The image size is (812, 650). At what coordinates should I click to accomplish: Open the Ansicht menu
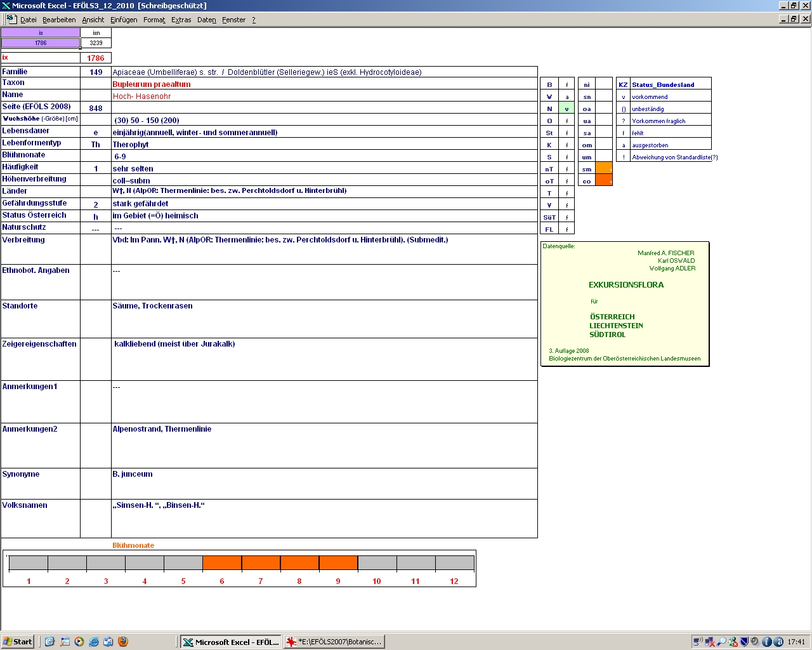point(93,20)
